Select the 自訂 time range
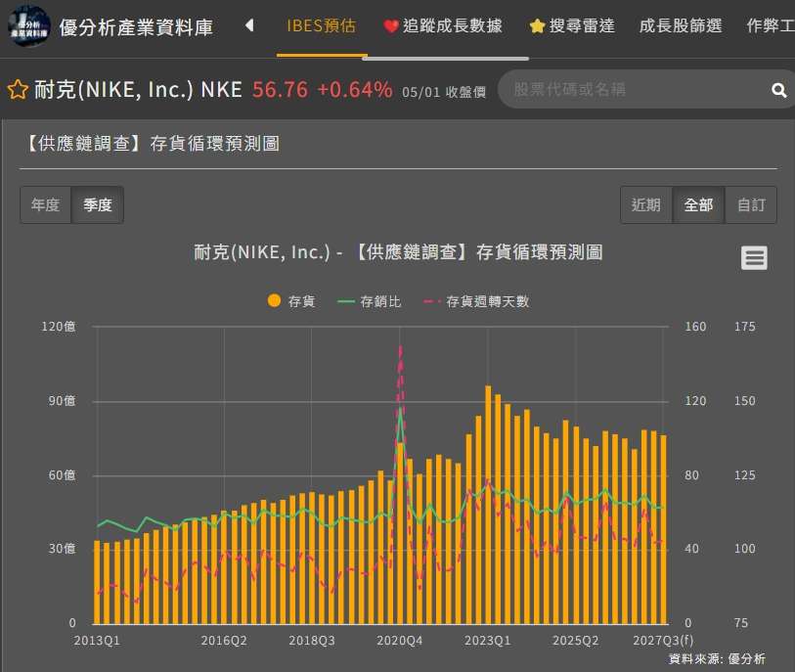This screenshot has width=795, height=672. point(751,204)
